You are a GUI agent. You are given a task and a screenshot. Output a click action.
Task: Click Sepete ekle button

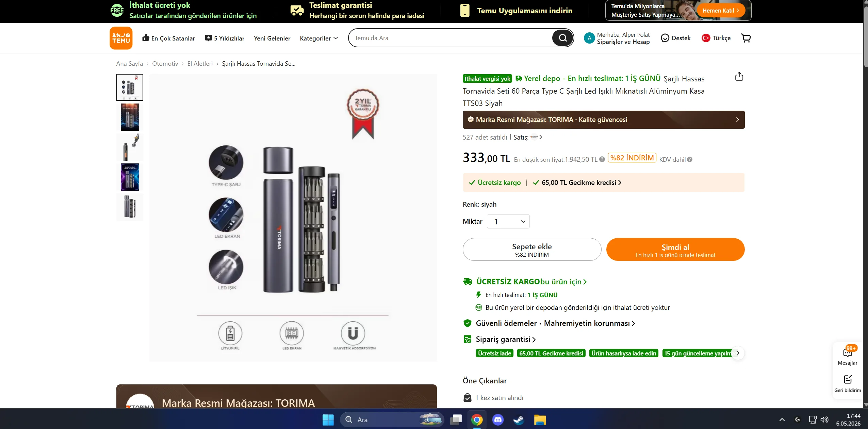click(532, 250)
